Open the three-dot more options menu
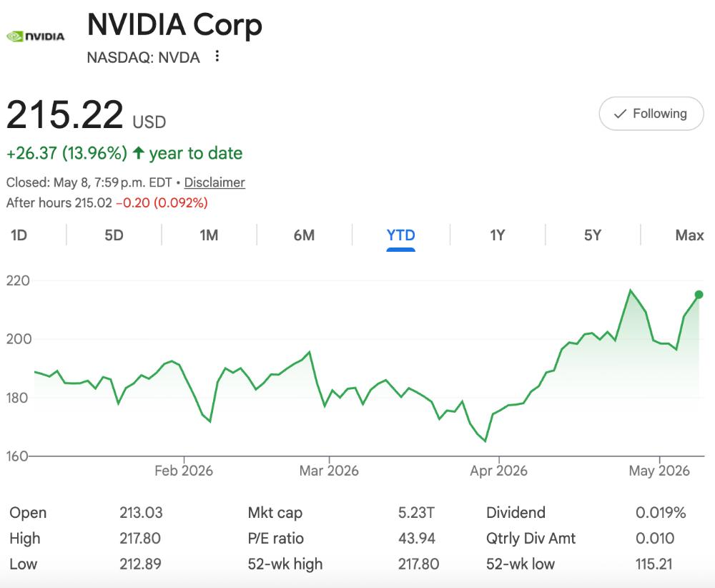Image resolution: width=715 pixels, height=588 pixels. coord(217,56)
